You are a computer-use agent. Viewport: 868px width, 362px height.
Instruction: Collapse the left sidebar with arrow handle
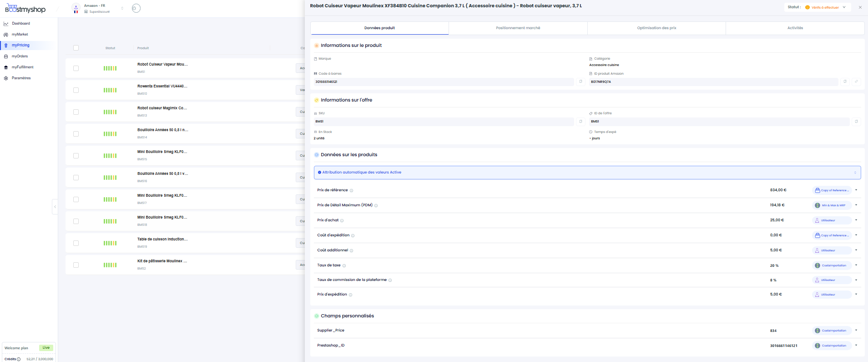[55, 207]
